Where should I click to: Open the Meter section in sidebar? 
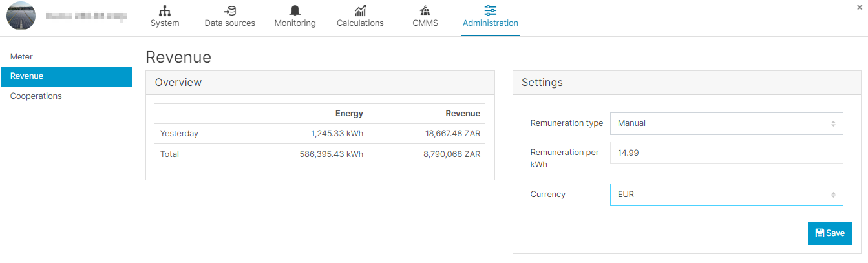(x=22, y=57)
